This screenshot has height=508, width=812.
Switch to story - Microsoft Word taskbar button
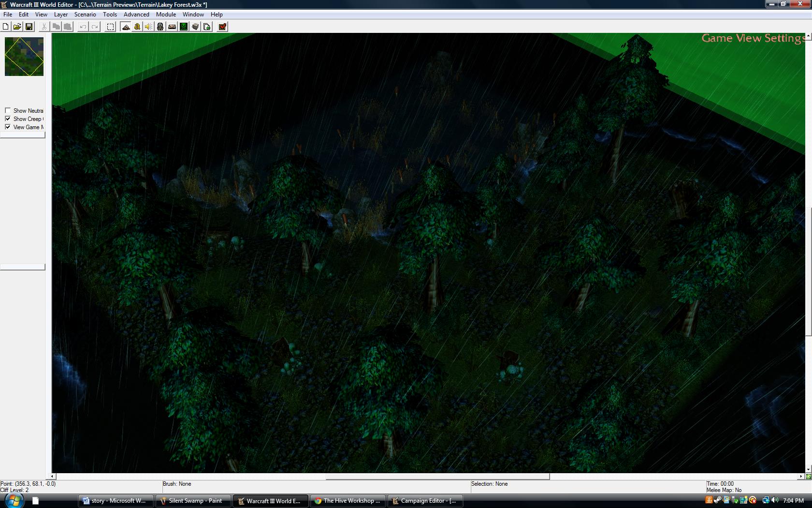(116, 501)
